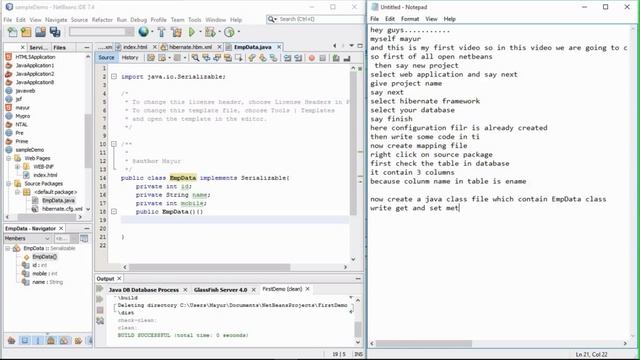Image resolution: width=640 pixels, height=360 pixels.
Task: Click the Build Project hammer icon
Action: (x=162, y=32)
